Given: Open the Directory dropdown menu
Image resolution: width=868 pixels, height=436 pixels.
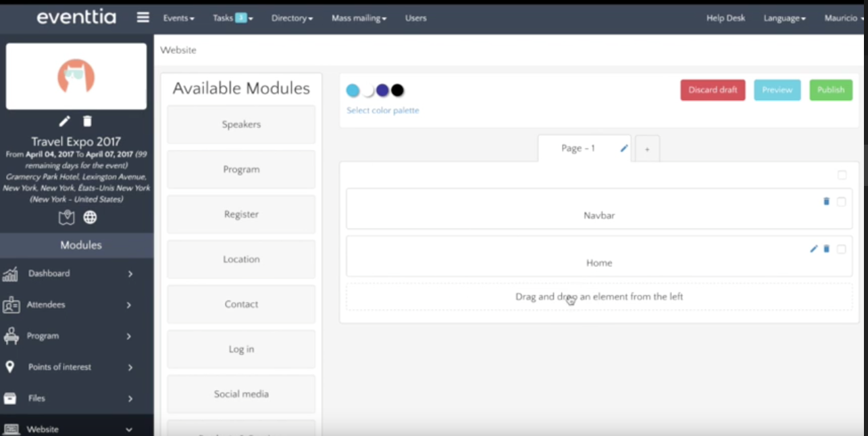Looking at the screenshot, I should pyautogui.click(x=292, y=18).
